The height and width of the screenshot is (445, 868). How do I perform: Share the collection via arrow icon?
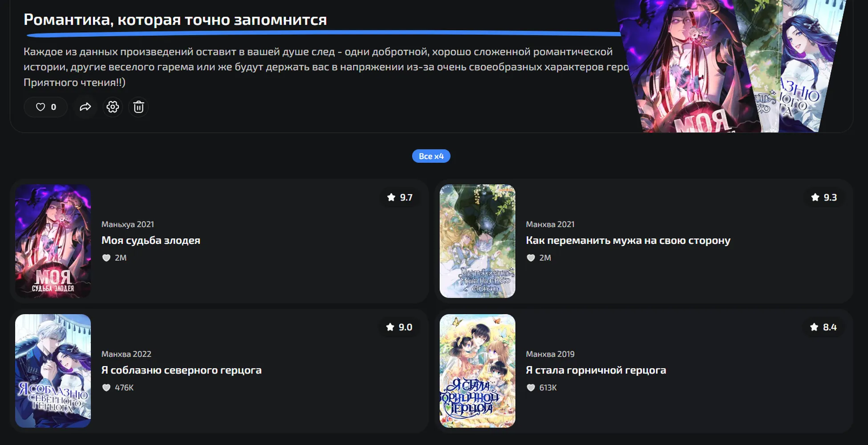85,107
